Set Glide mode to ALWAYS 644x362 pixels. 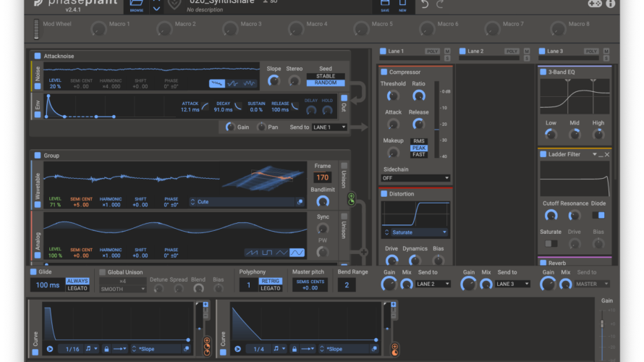coord(77,281)
